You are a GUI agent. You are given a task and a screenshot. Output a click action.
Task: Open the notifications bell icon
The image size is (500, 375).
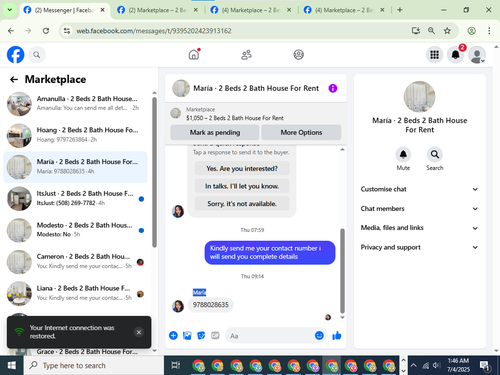point(455,54)
